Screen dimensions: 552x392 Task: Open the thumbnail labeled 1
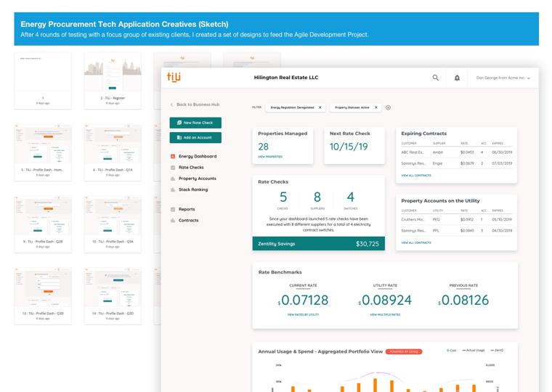click(43, 81)
